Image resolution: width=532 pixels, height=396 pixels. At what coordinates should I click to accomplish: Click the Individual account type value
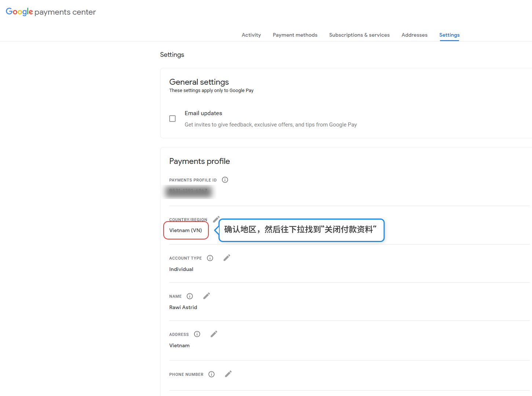(181, 269)
